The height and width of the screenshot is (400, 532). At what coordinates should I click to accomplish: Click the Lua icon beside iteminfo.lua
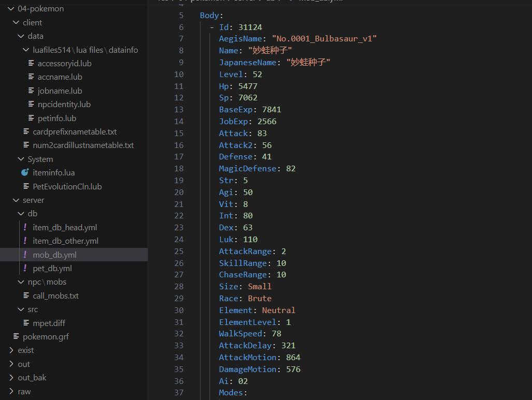(x=25, y=173)
